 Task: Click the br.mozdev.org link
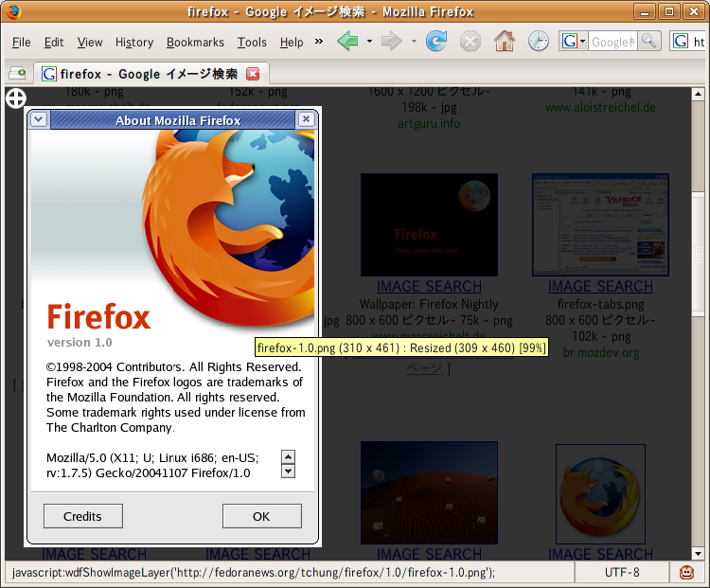[x=601, y=352]
